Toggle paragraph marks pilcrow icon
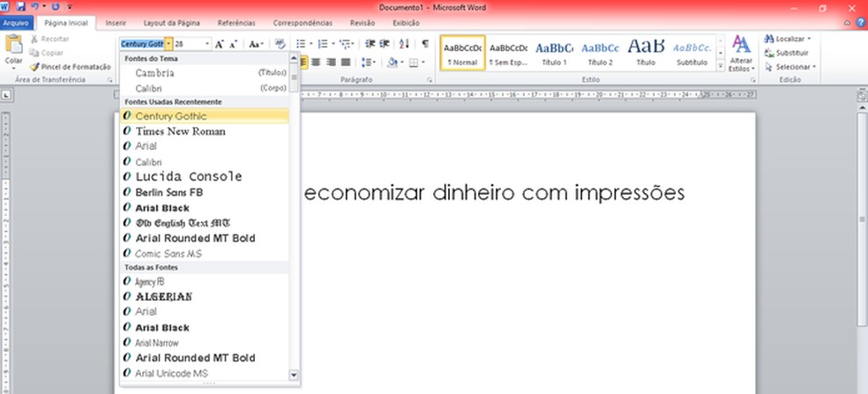This screenshot has width=868, height=394. coord(424,44)
